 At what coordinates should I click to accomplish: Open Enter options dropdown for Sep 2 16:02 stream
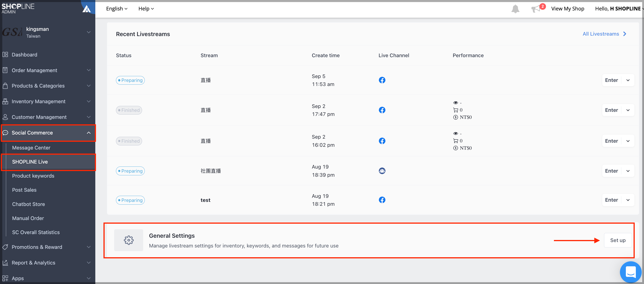[628, 141]
